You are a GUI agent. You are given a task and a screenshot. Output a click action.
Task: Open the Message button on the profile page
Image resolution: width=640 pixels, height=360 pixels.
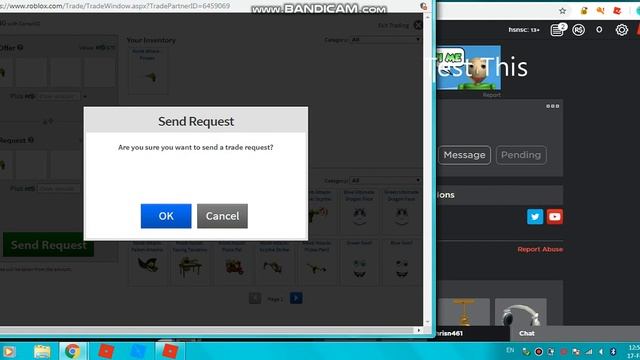(464, 155)
